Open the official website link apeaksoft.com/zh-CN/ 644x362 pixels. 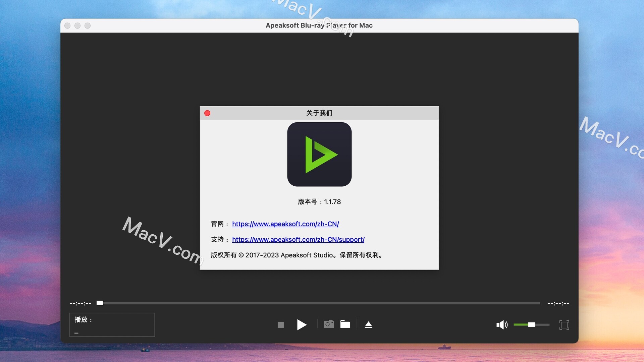coord(285,224)
